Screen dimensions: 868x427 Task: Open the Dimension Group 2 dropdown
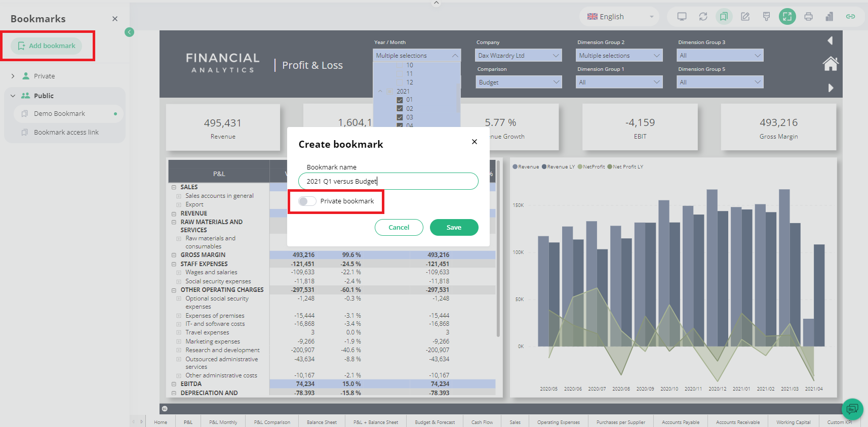(619, 56)
